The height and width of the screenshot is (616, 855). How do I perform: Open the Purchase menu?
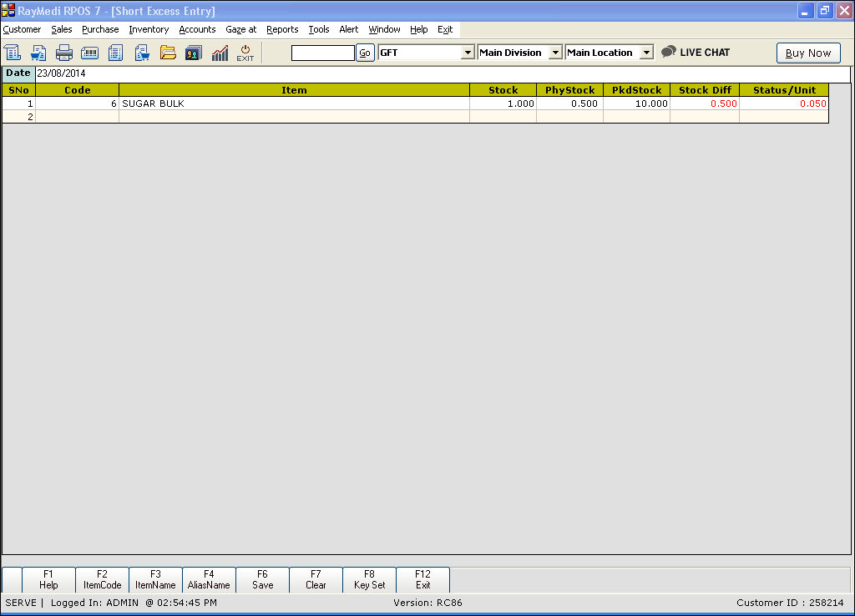coord(100,29)
